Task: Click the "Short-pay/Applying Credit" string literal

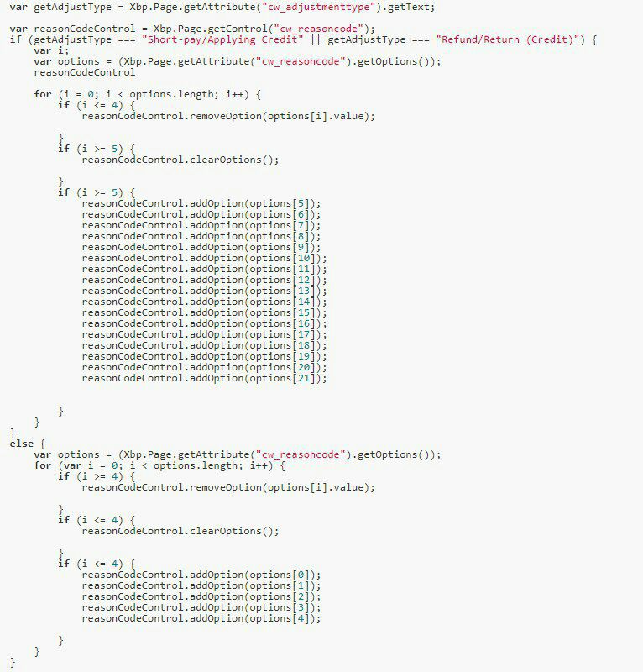Action: coord(222,39)
